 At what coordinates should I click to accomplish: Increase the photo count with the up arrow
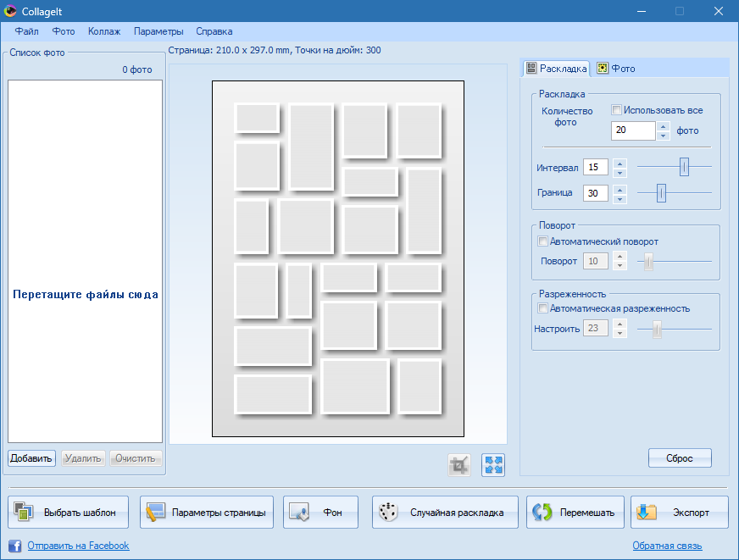[x=663, y=126]
